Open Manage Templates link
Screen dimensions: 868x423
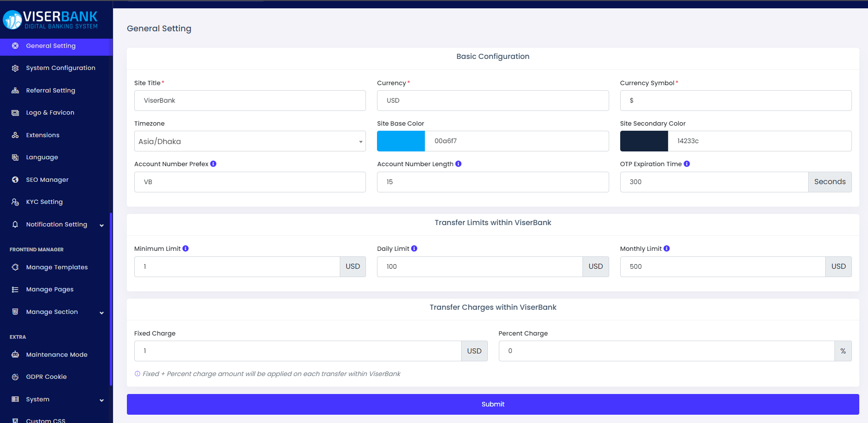(x=56, y=267)
